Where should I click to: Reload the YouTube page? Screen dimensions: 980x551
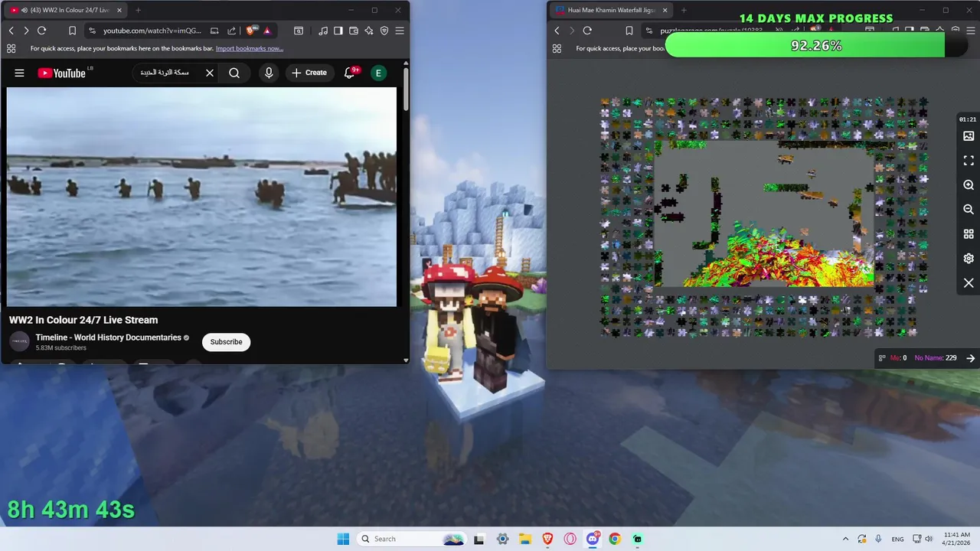(x=42, y=31)
